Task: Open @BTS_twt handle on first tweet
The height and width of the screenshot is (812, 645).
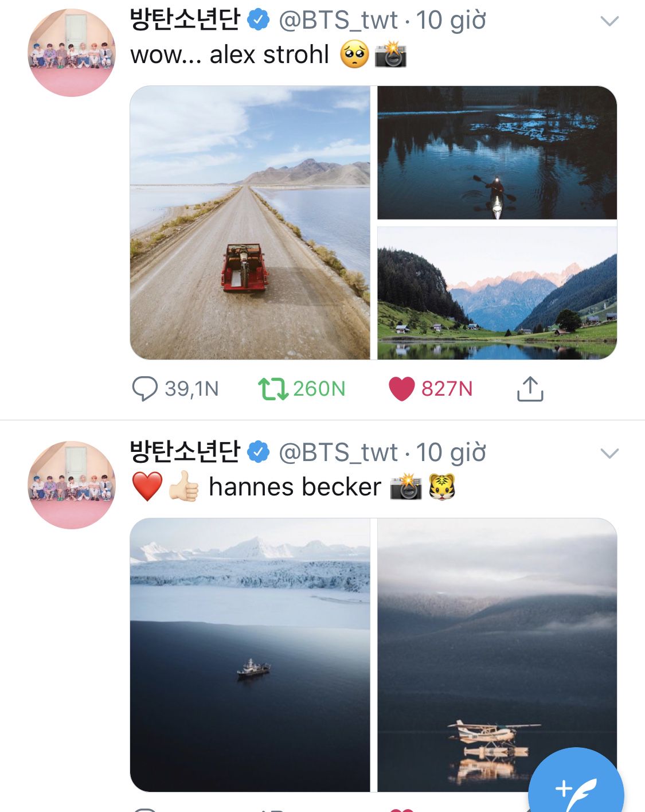Action: (338, 21)
